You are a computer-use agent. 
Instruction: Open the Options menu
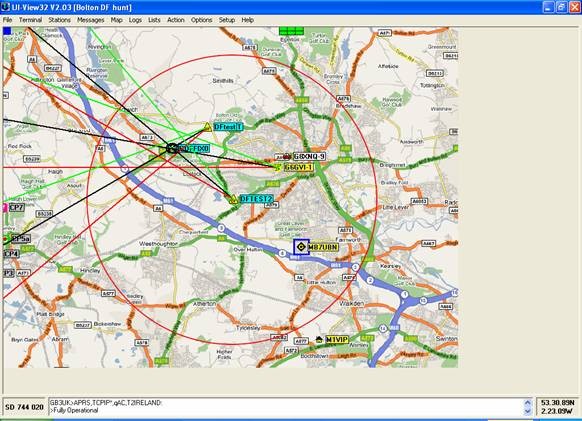pos(202,20)
